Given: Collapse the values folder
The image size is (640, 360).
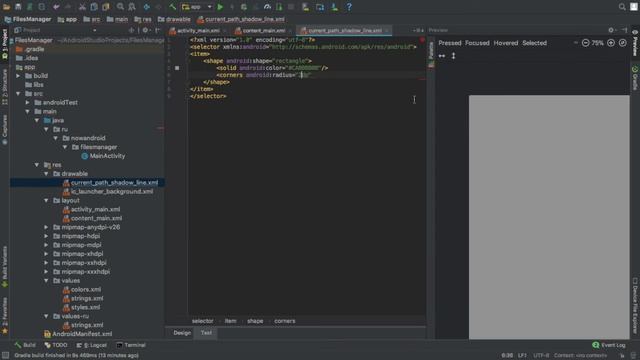Looking at the screenshot, I should (46, 281).
